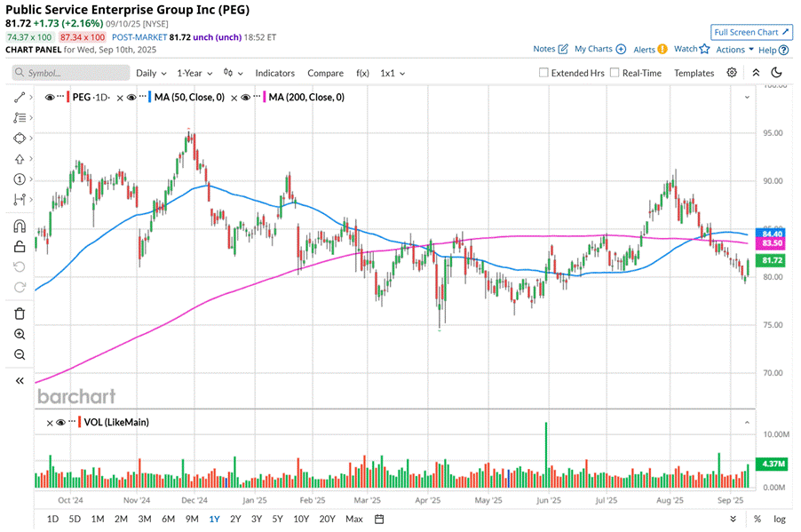Open the f(x) expressions menu
The width and height of the screenshot is (801, 532).
[362, 73]
